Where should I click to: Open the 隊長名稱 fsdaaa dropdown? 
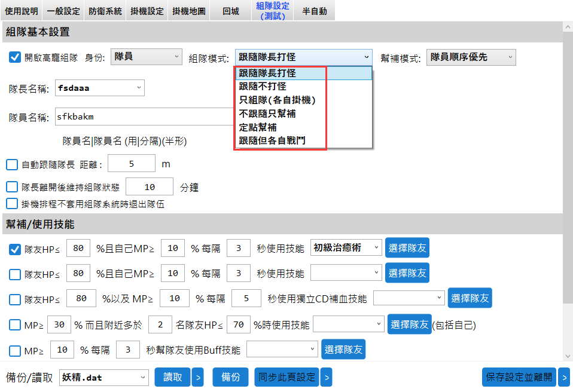coord(99,88)
